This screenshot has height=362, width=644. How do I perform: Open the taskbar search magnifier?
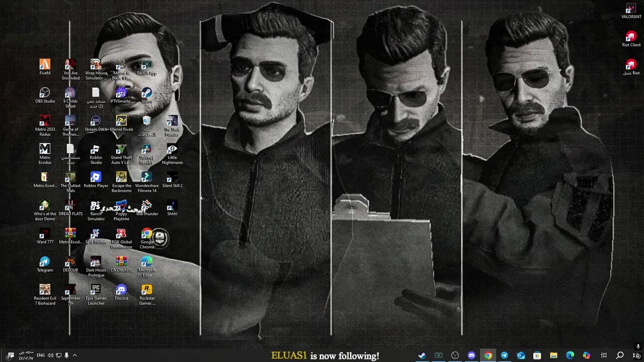point(620,355)
